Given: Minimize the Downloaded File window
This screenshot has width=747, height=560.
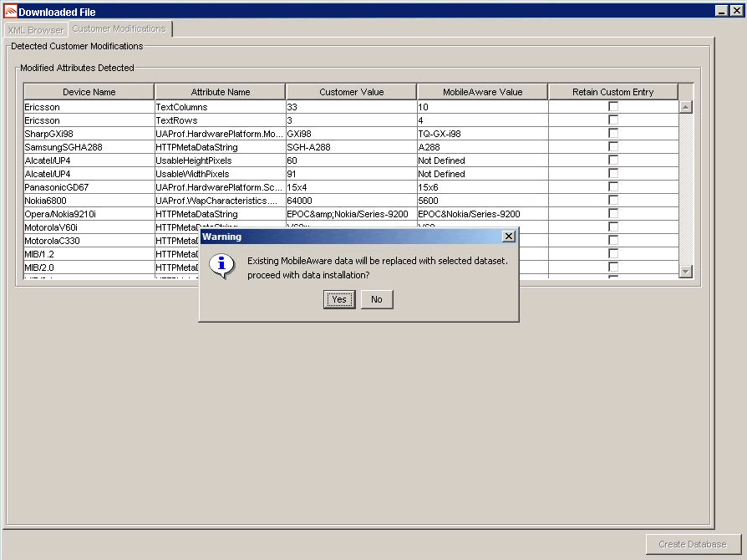Looking at the screenshot, I should point(722,11).
